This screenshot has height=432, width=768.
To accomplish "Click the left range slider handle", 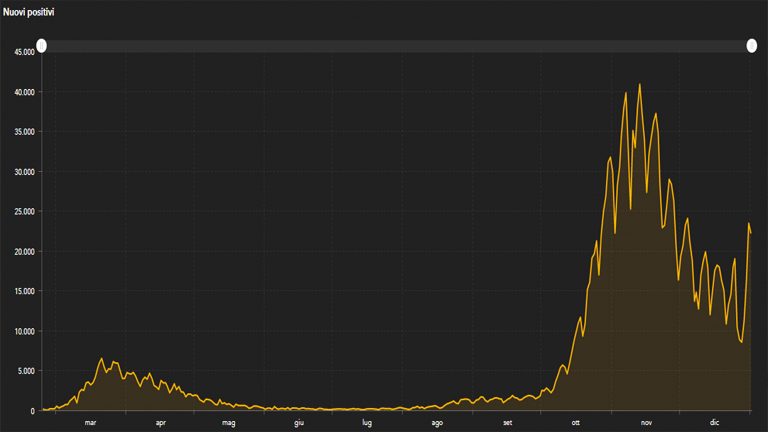I will [x=42, y=46].
